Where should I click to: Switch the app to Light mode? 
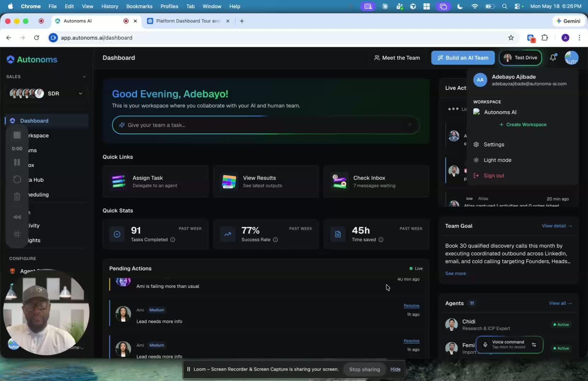click(497, 160)
